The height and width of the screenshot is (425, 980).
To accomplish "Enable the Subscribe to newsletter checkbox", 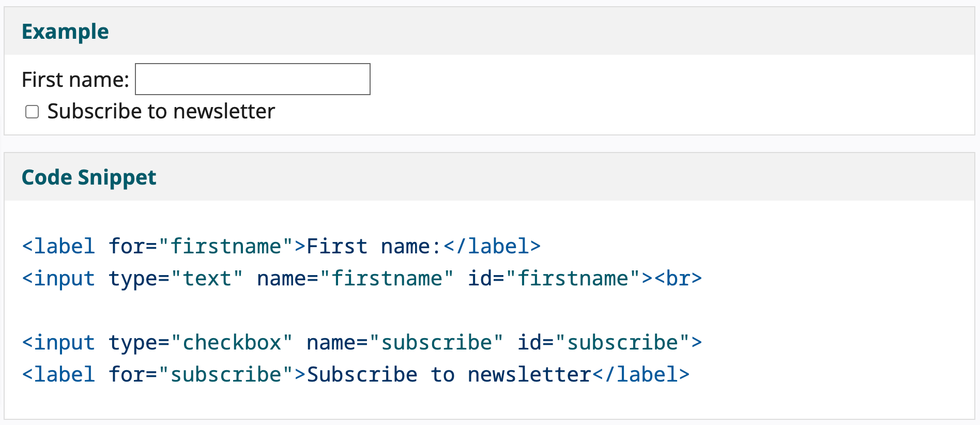I will 32,111.
